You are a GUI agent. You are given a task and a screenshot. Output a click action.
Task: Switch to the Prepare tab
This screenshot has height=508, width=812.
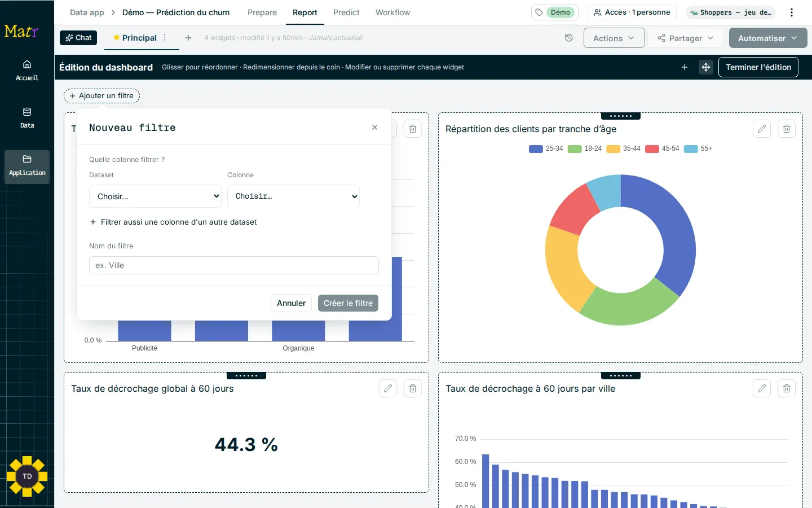[262, 12]
